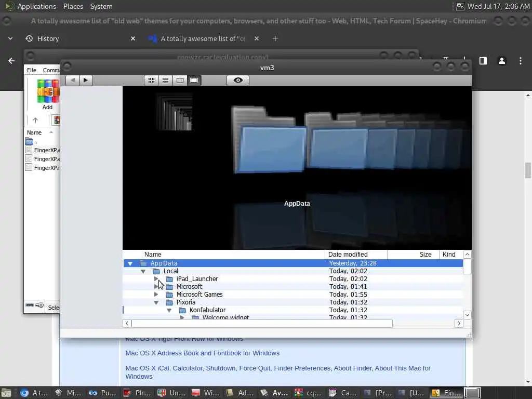Viewport: 532px width, 399px height.
Task: Open the parent '..' folder in WinRAR
Action: pyautogui.click(x=32, y=141)
